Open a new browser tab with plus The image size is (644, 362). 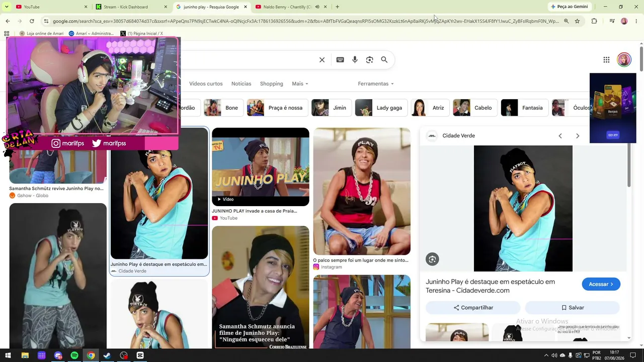pyautogui.click(x=337, y=7)
